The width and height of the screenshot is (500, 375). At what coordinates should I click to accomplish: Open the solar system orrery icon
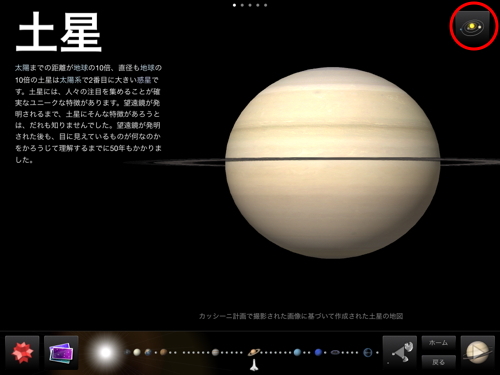click(472, 26)
